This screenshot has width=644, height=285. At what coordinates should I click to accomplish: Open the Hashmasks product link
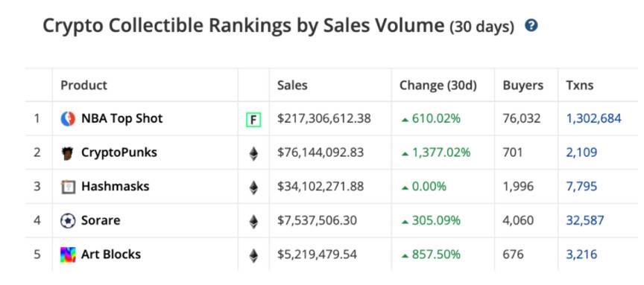pos(115,187)
